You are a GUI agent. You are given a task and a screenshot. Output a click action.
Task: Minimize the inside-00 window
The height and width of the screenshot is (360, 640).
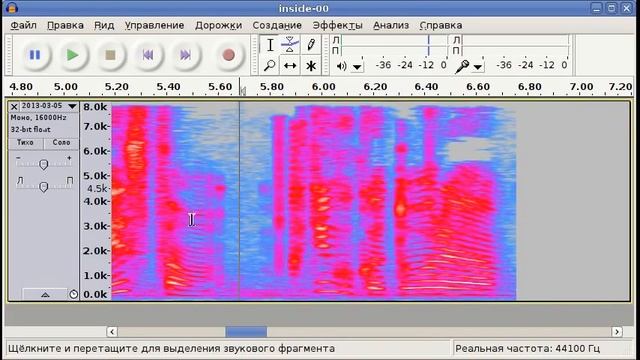click(596, 8)
